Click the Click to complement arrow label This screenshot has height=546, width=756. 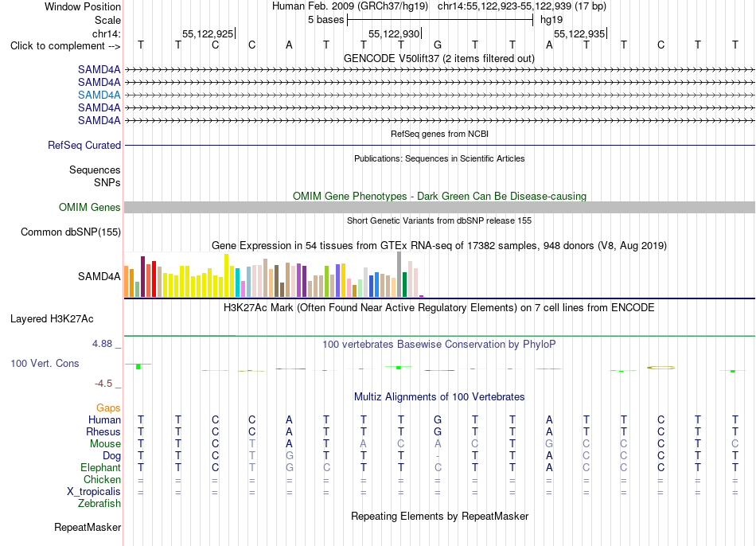pos(65,46)
